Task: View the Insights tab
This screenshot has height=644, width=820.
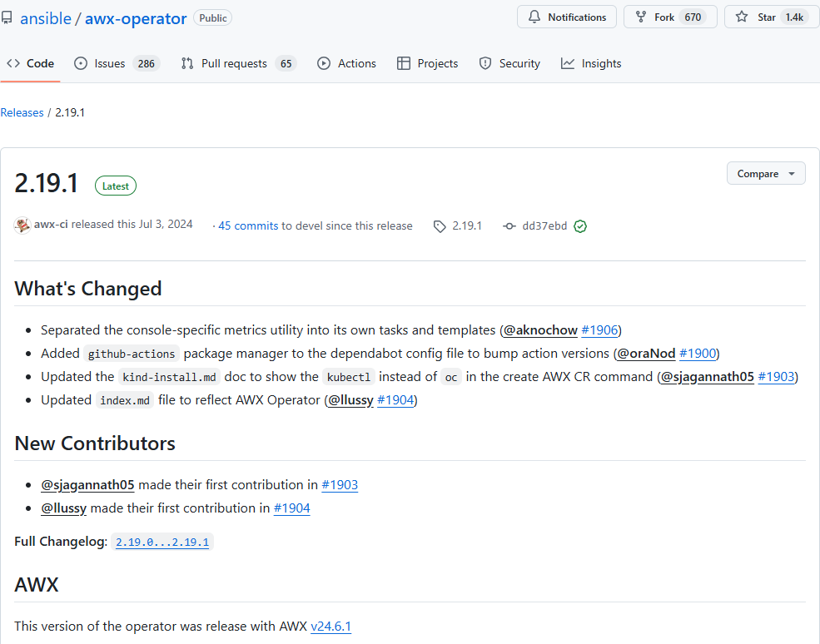Action: [591, 63]
